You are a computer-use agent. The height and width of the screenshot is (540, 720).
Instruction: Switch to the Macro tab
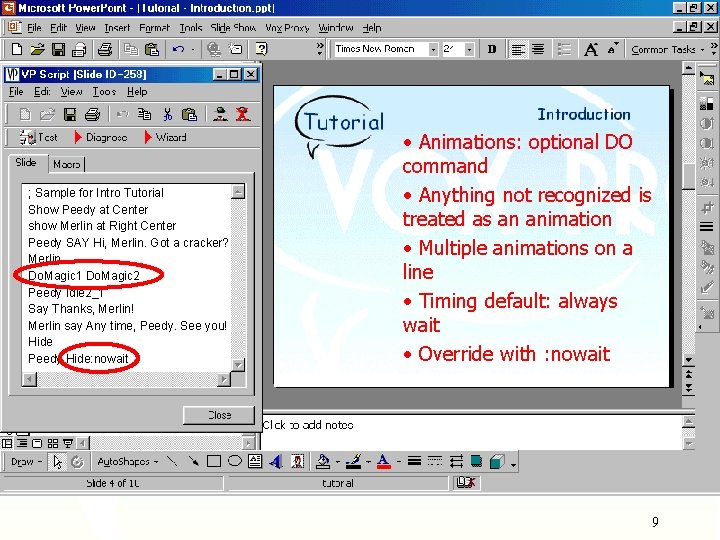click(67, 164)
